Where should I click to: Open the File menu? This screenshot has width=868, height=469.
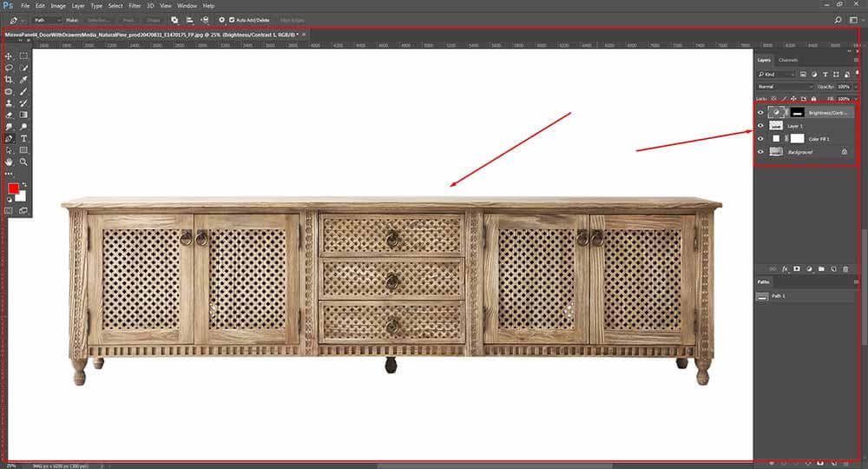(25, 5)
